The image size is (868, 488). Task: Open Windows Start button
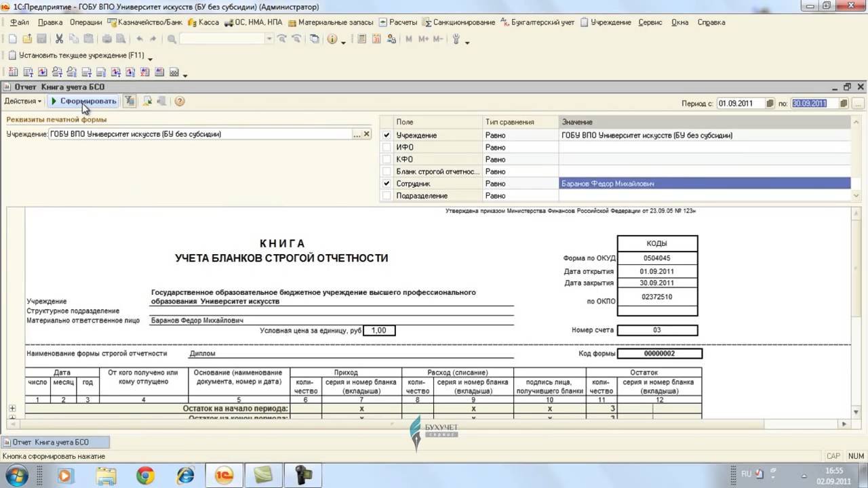coord(18,476)
